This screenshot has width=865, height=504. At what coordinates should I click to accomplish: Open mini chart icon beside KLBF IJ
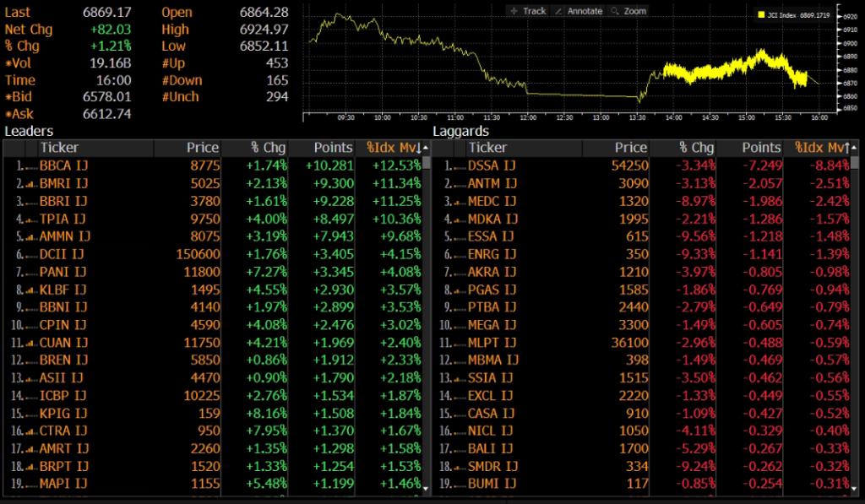coord(31,290)
